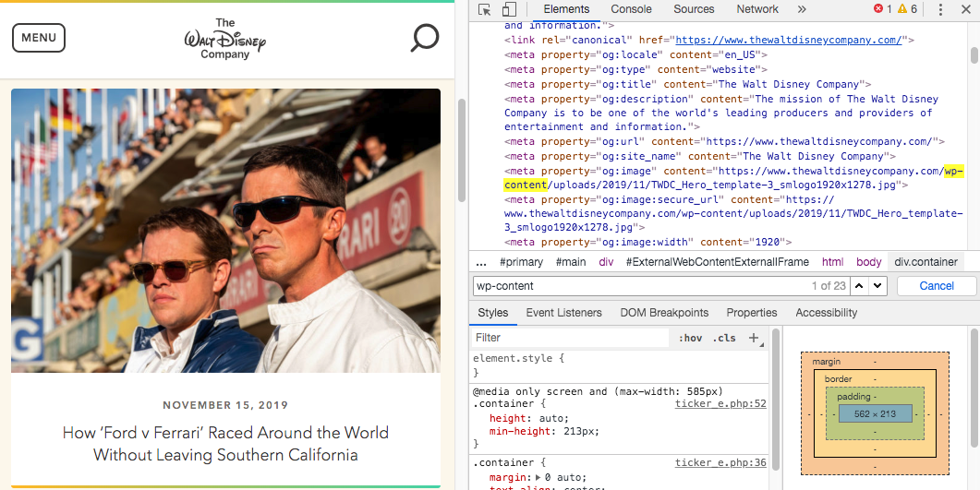The height and width of the screenshot is (490, 980).
Task: Click the og:site_name meta tag line
Action: 700,157
